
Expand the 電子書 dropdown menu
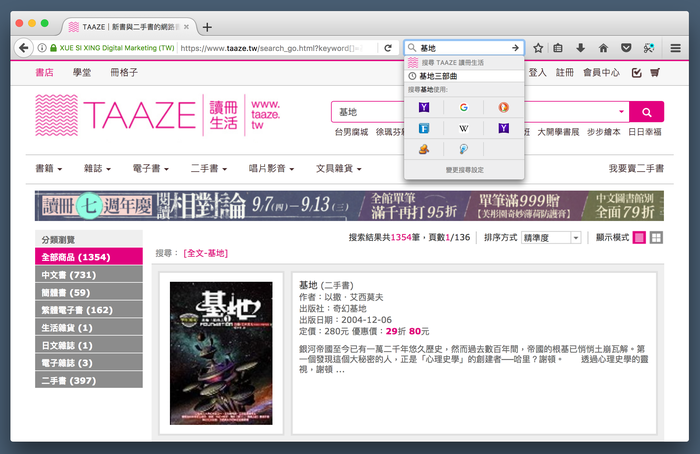click(150, 169)
